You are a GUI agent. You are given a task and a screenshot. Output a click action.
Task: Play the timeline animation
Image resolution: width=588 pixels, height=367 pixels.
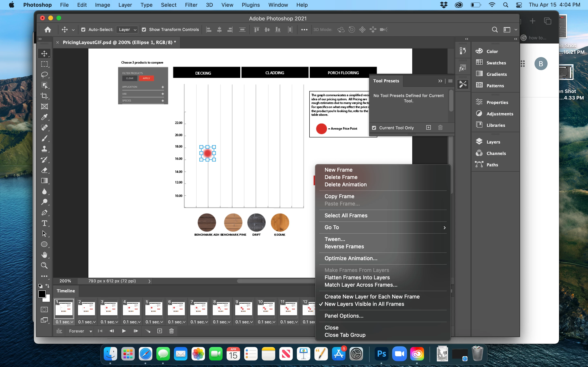(x=124, y=331)
